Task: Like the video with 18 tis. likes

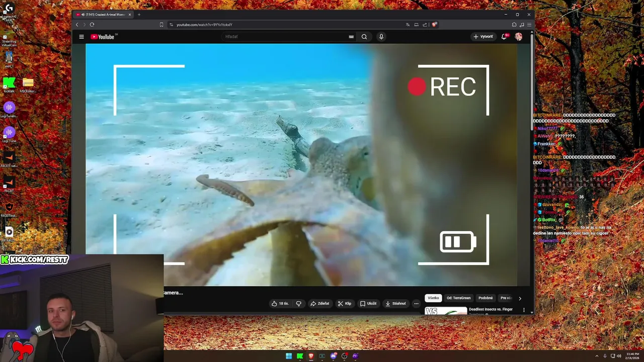Action: click(x=280, y=304)
